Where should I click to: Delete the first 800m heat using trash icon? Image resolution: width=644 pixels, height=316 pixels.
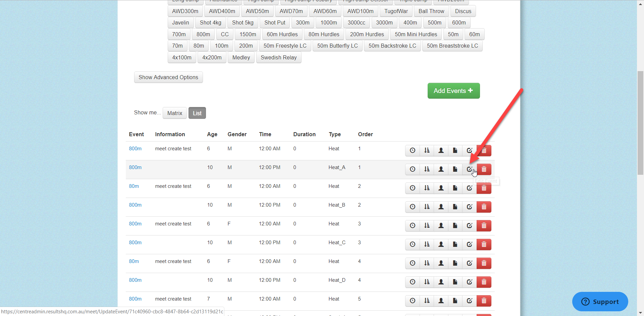484,151
